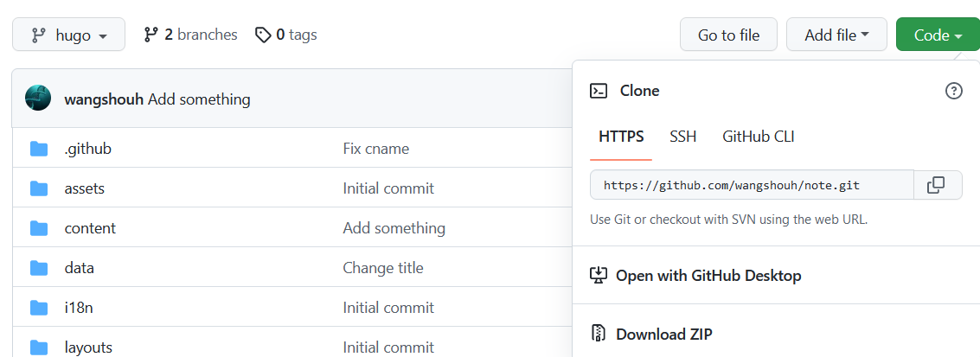Click the Clone terminal icon
Screen dimensions: 980x357
coord(599,91)
